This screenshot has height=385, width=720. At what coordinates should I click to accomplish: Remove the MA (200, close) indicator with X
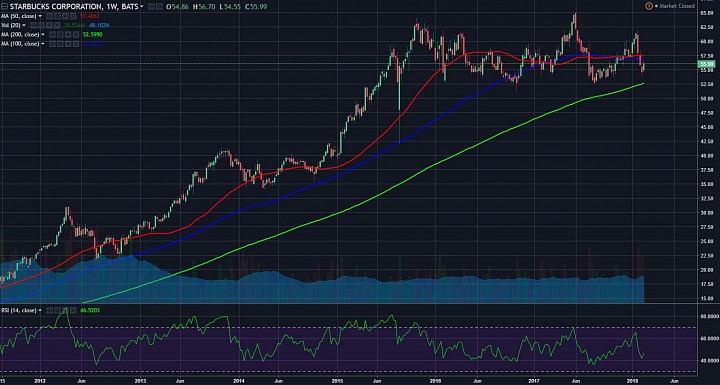(x=76, y=34)
